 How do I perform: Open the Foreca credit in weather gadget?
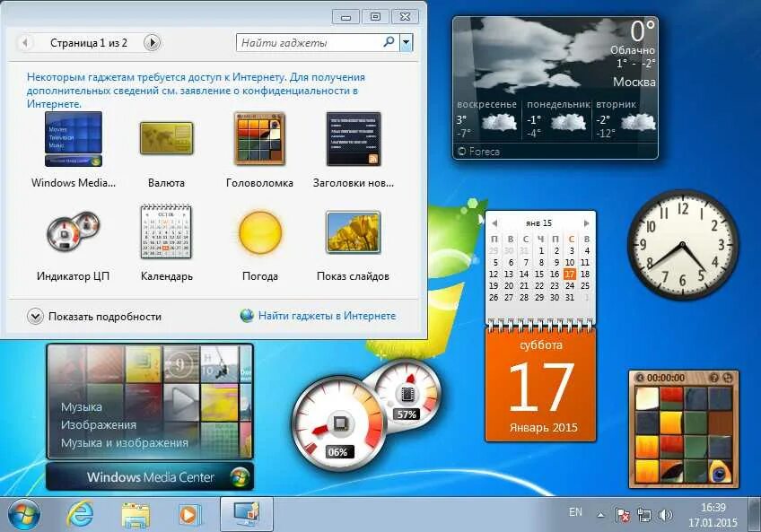click(478, 152)
